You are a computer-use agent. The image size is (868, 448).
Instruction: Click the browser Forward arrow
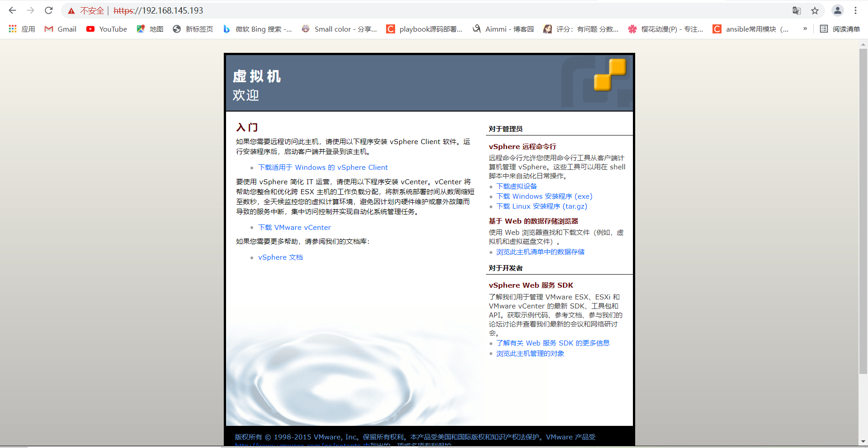30,10
